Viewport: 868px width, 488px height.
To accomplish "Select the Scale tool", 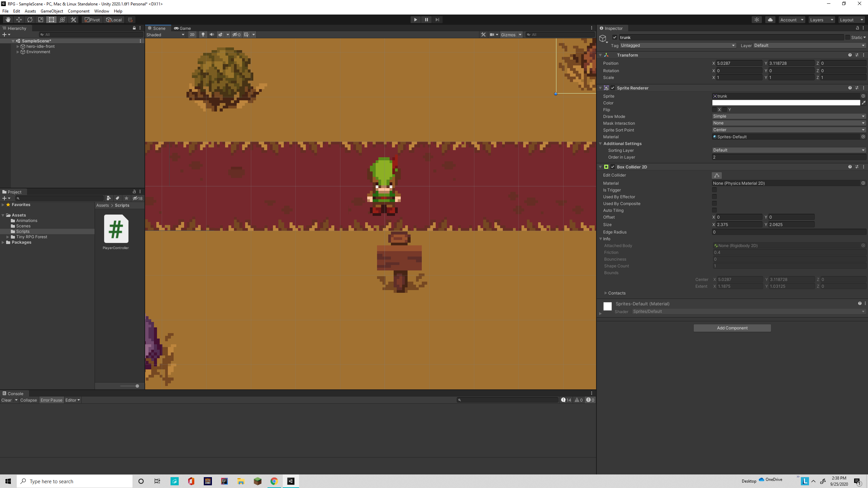I will 41,20.
